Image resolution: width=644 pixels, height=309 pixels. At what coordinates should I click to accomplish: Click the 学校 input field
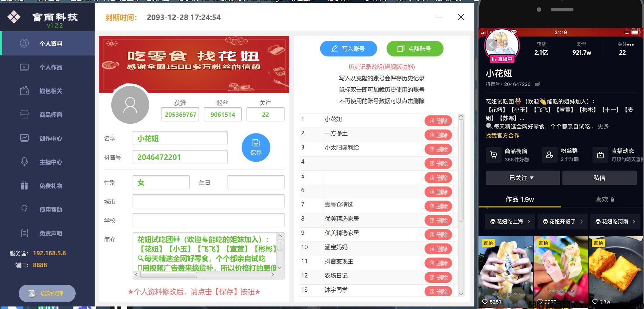tap(209, 220)
